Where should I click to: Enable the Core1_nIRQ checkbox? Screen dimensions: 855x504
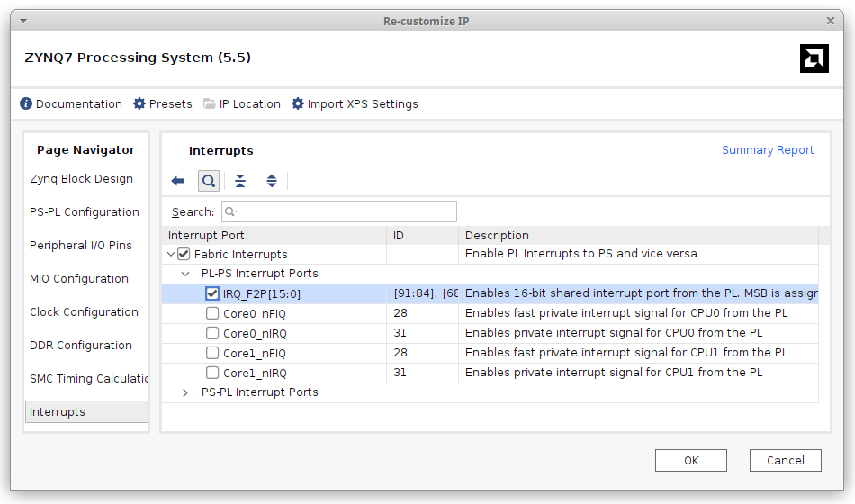[212, 373]
